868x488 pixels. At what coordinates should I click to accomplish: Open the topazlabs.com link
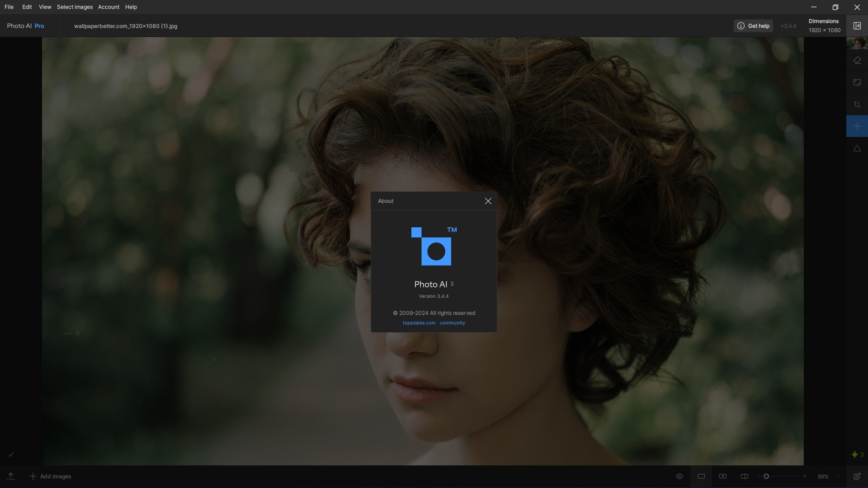tap(419, 323)
